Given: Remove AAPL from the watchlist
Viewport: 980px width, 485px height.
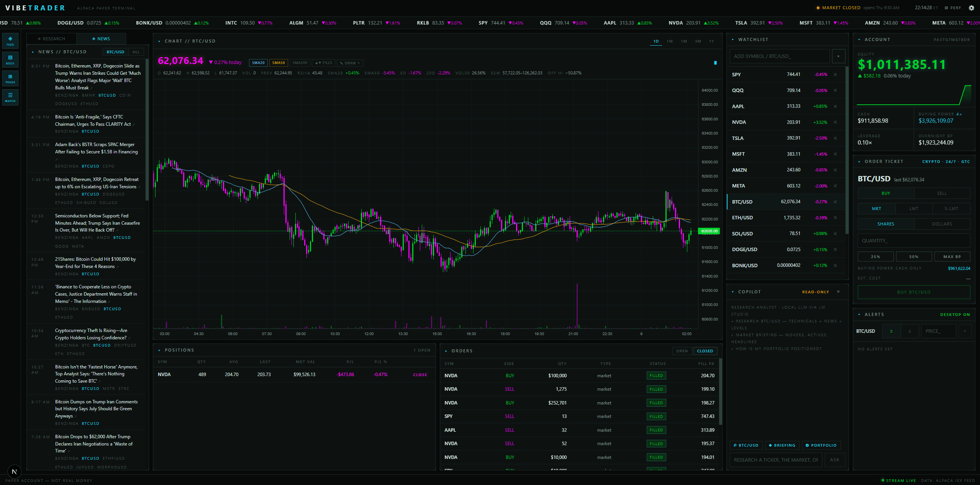Looking at the screenshot, I should tap(835, 106).
